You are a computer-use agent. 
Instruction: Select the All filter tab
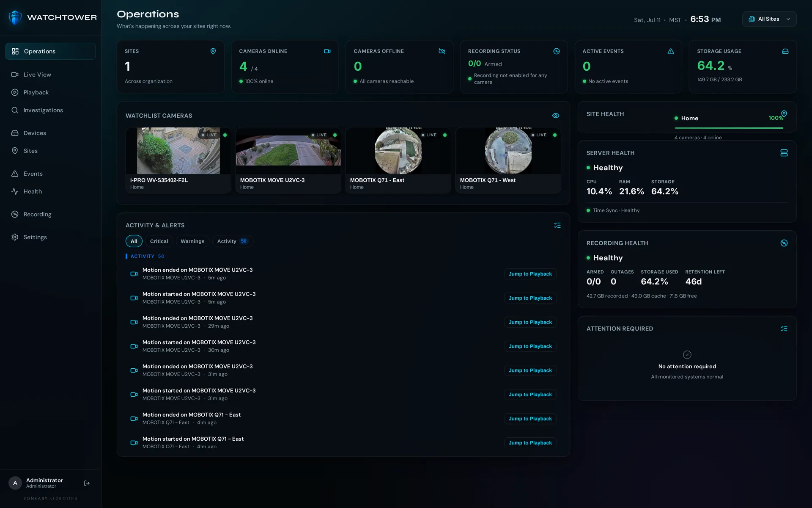pos(134,241)
